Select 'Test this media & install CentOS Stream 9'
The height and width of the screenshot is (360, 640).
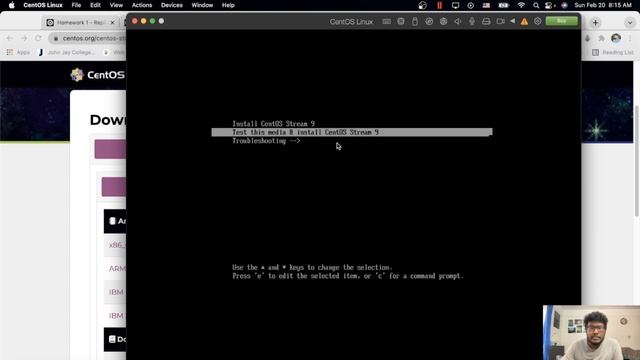pos(352,132)
